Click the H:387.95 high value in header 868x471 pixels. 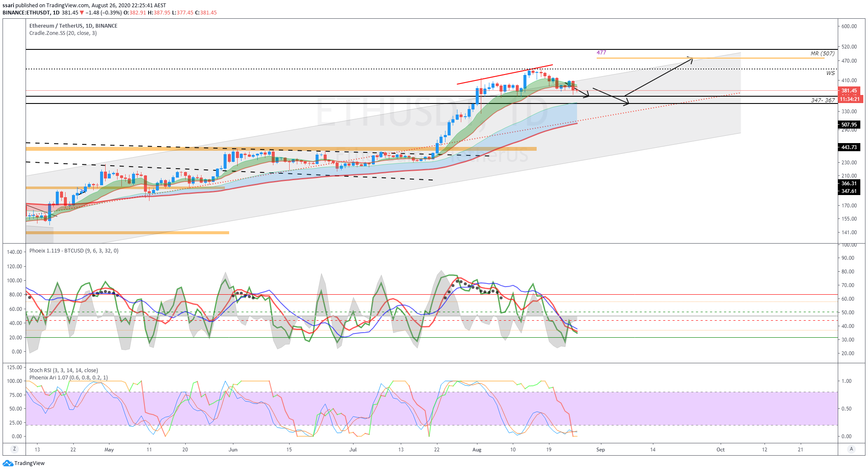(x=159, y=12)
